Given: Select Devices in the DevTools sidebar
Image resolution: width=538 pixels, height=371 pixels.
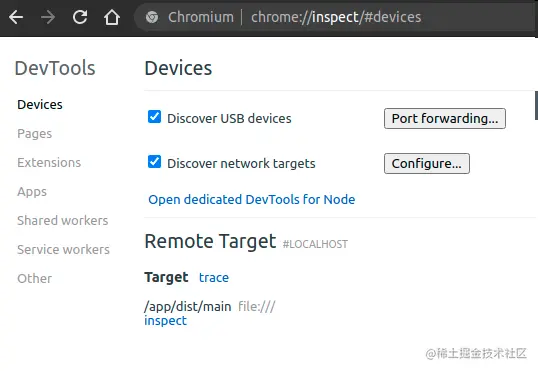Looking at the screenshot, I should click(x=40, y=104).
